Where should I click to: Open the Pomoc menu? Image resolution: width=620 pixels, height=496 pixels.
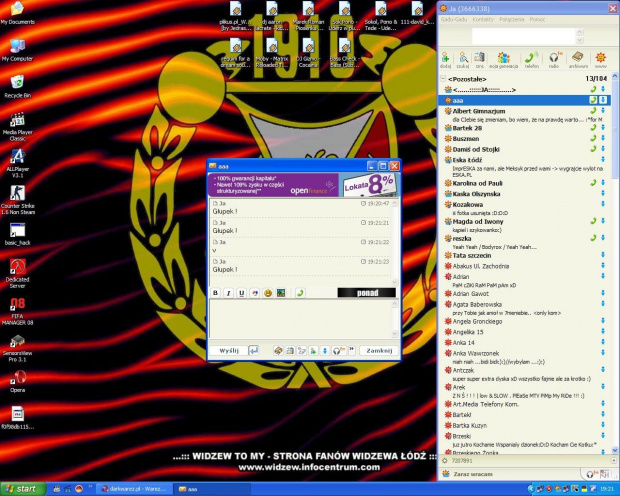tap(537, 19)
